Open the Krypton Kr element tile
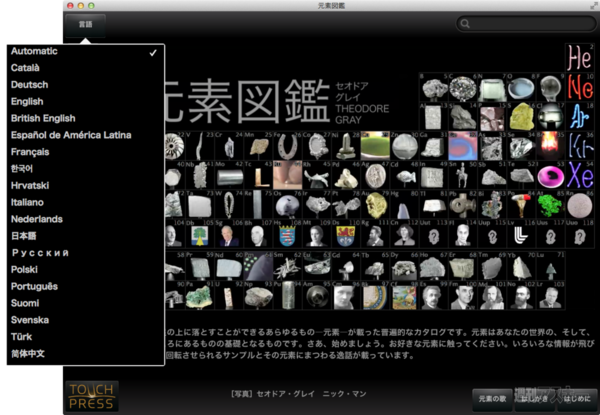 click(x=580, y=146)
